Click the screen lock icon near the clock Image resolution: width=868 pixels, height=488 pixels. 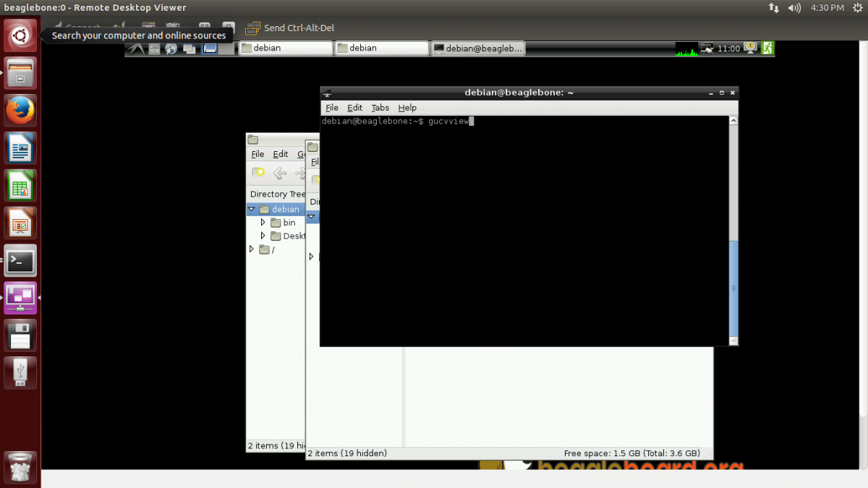pos(750,48)
